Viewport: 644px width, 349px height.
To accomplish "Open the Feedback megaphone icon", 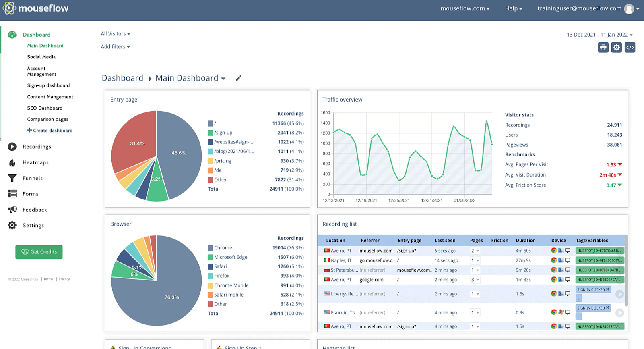I will pos(12,210).
